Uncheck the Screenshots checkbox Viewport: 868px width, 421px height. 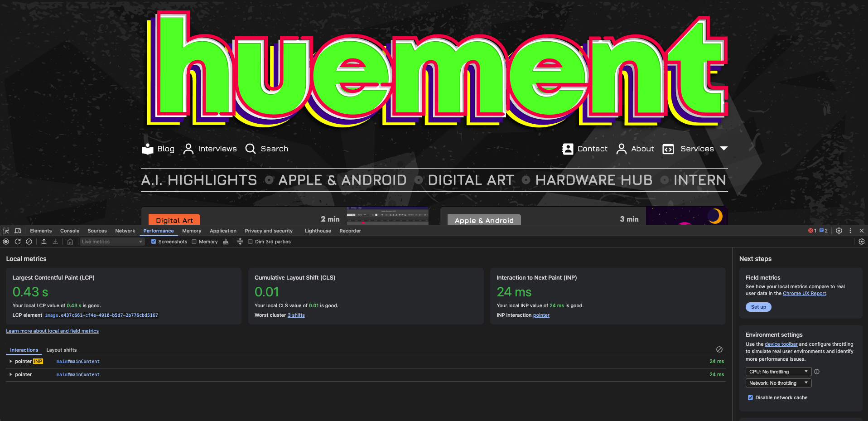click(x=154, y=242)
